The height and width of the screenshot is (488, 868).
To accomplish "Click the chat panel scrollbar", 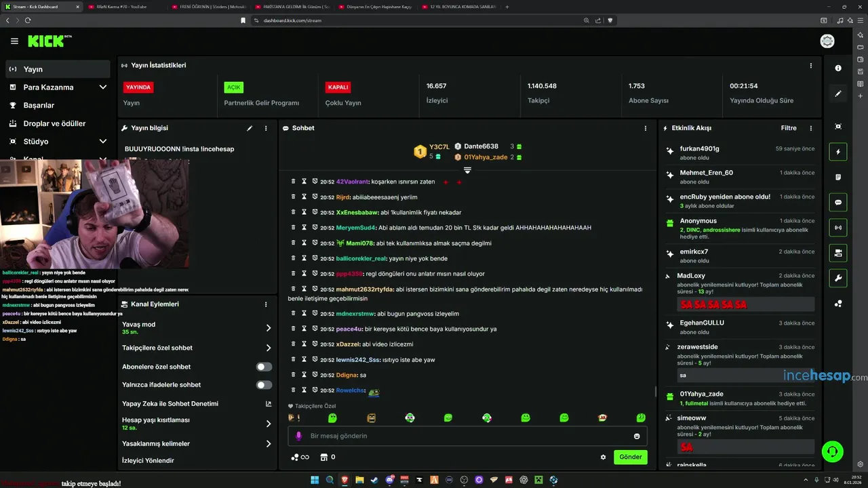I will [655, 392].
